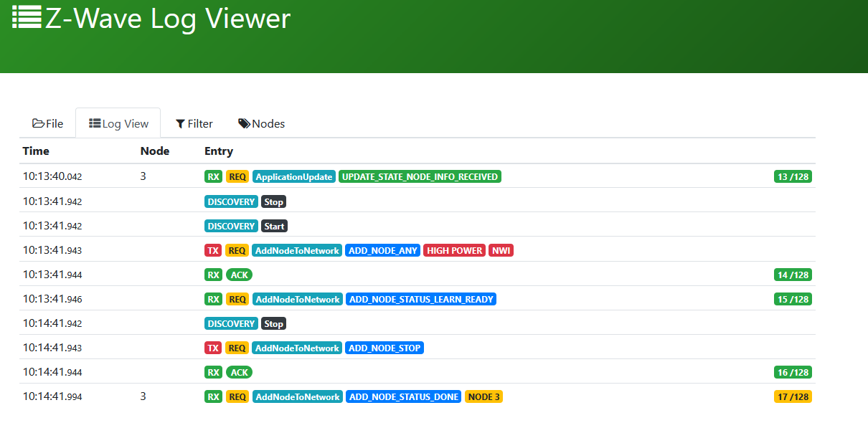Click node number 3 in the last row
This screenshot has width=868, height=428.
(x=143, y=396)
